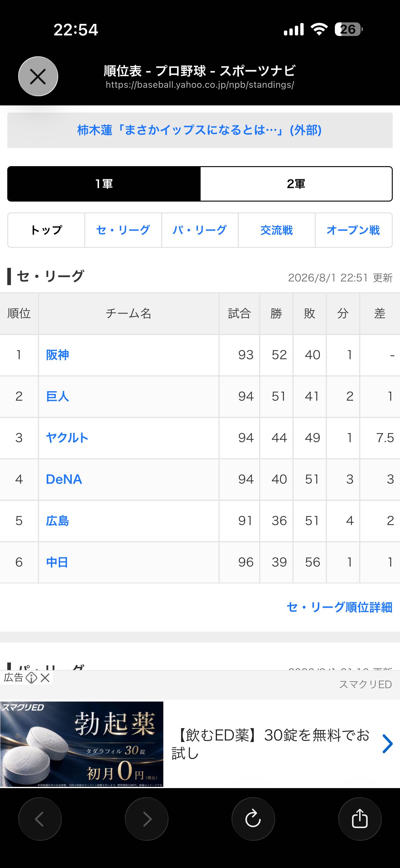Open the セ・リーグ tab

[123, 230]
